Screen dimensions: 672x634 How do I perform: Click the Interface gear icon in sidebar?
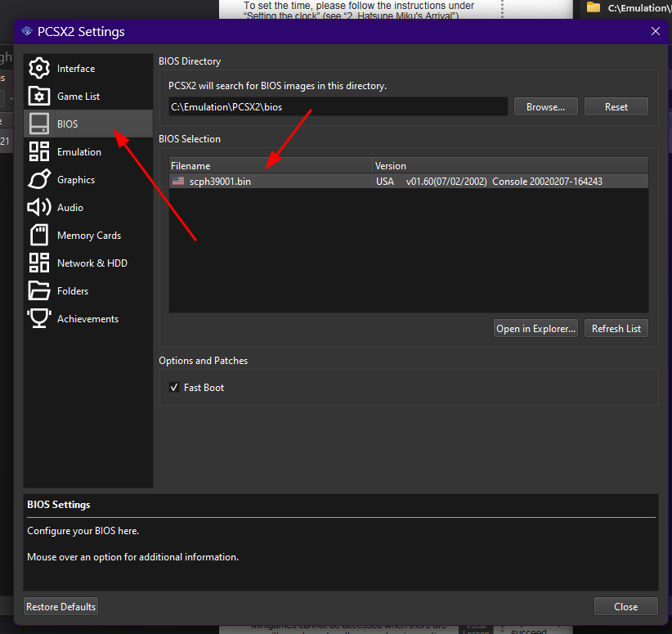coord(39,68)
